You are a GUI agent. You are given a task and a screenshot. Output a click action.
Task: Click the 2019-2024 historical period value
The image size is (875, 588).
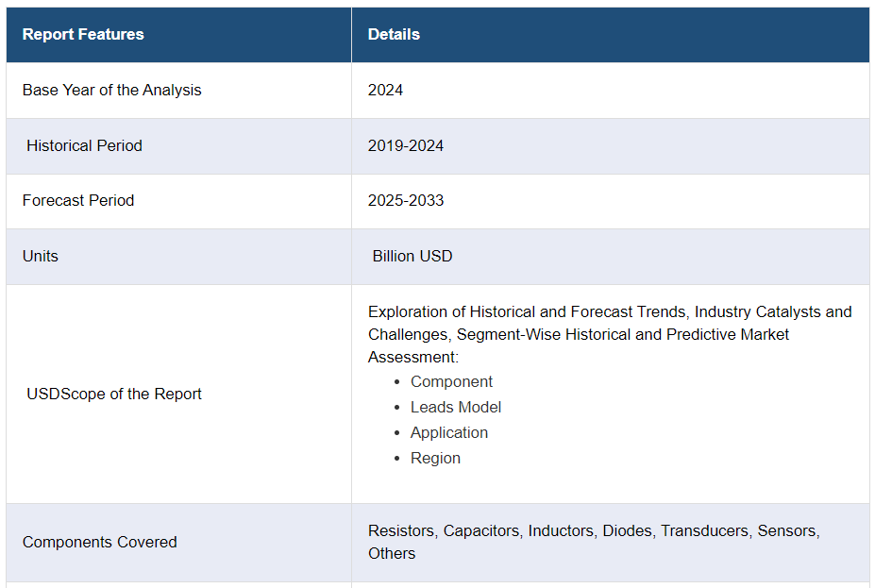(x=406, y=145)
